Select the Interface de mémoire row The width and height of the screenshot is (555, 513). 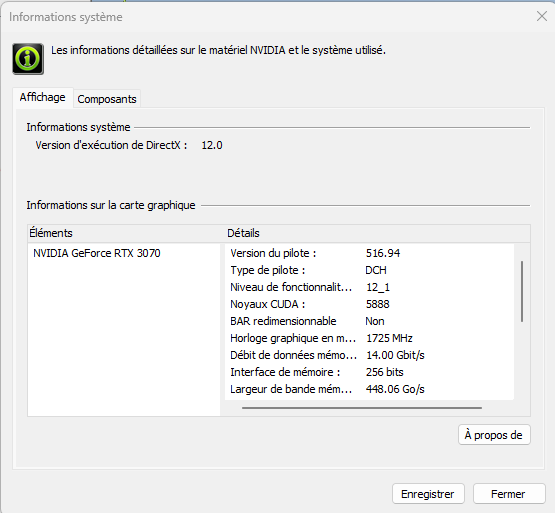(369, 372)
